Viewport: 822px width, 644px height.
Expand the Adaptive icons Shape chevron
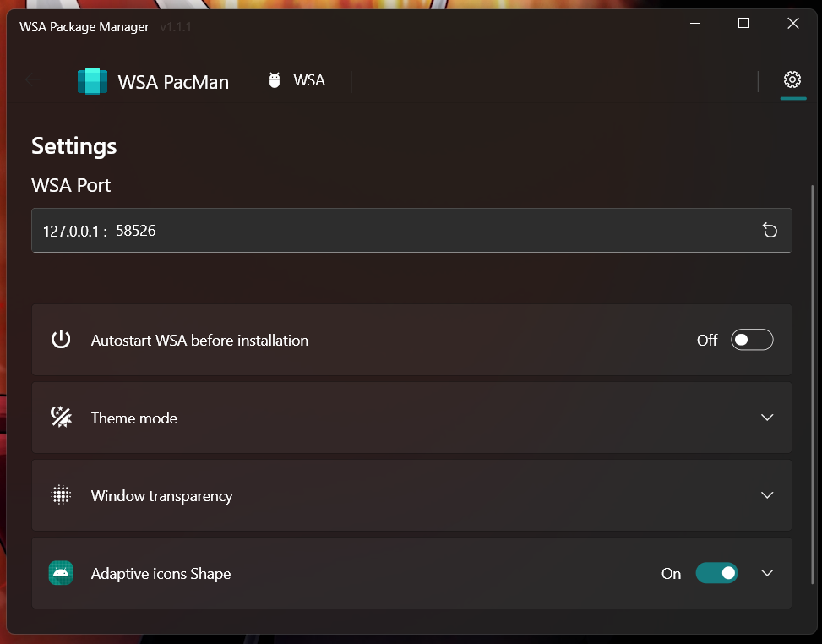tap(767, 573)
